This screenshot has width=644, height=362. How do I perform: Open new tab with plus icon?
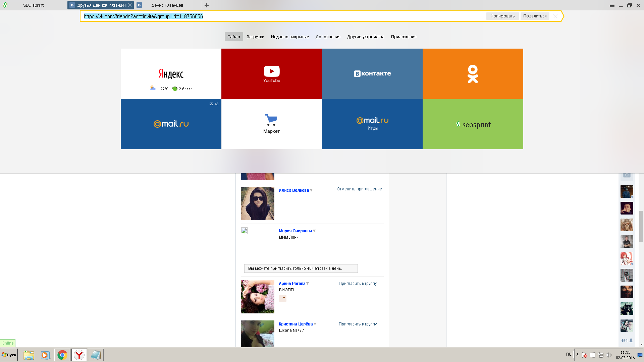207,5
